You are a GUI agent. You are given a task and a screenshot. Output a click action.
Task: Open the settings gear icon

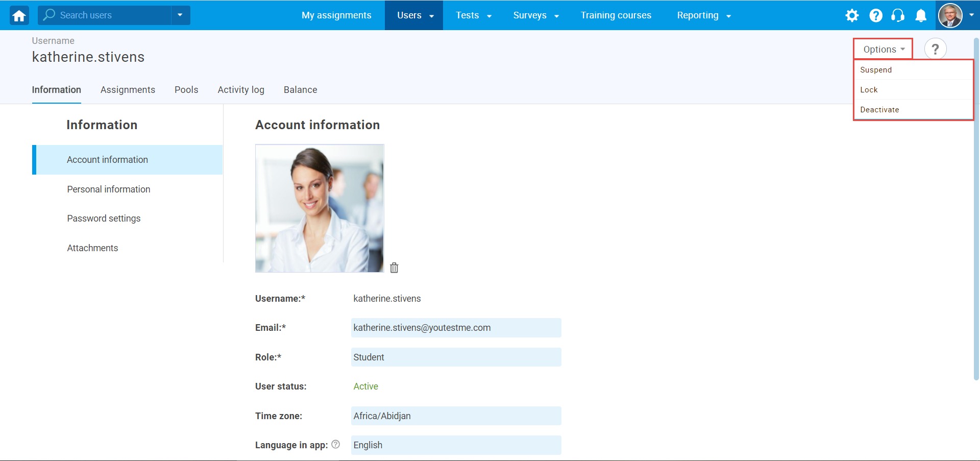click(x=852, y=15)
